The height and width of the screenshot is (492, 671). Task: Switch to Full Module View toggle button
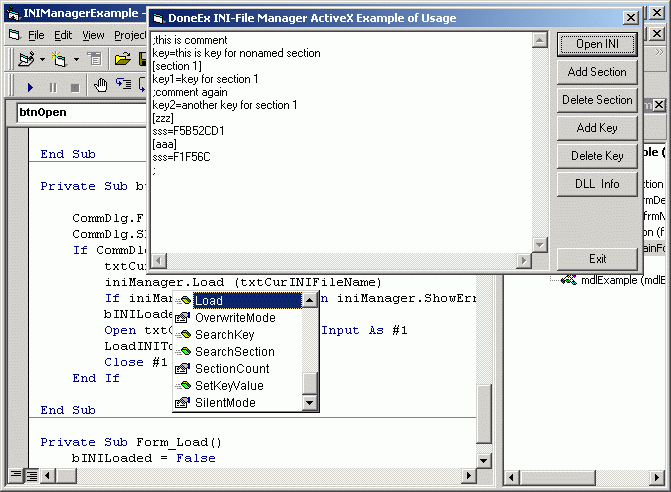click(32, 475)
